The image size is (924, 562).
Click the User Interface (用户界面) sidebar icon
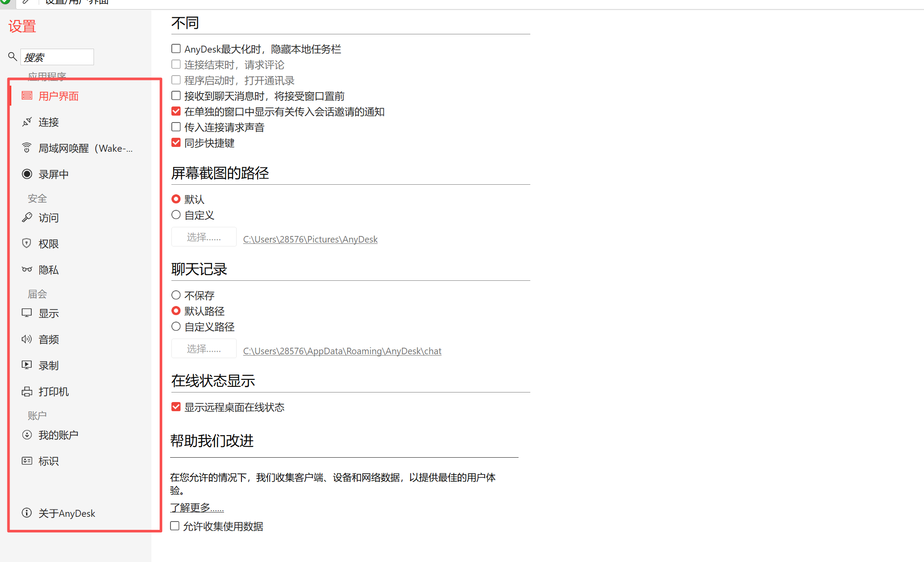coord(27,96)
